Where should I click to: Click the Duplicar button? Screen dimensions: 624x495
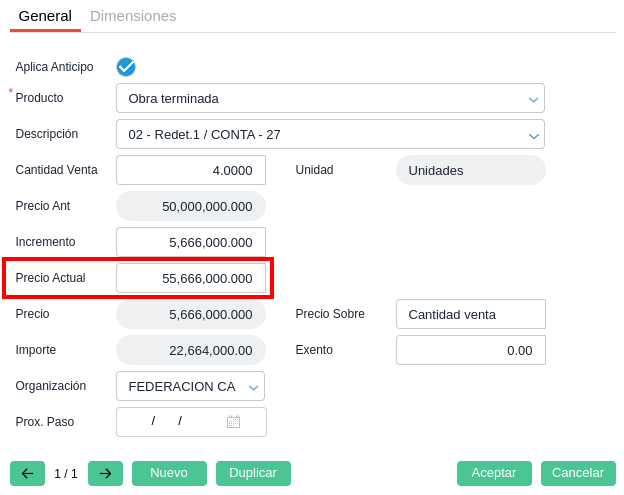click(x=253, y=473)
